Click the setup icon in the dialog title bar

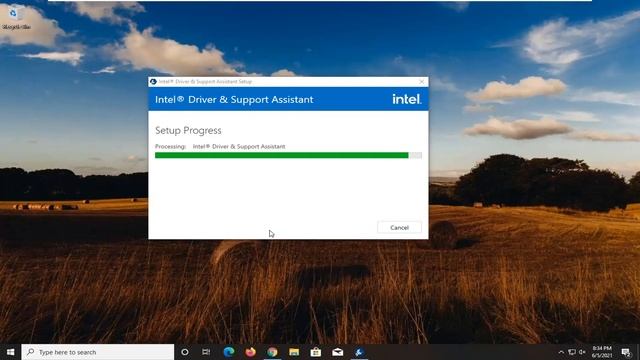click(153, 82)
